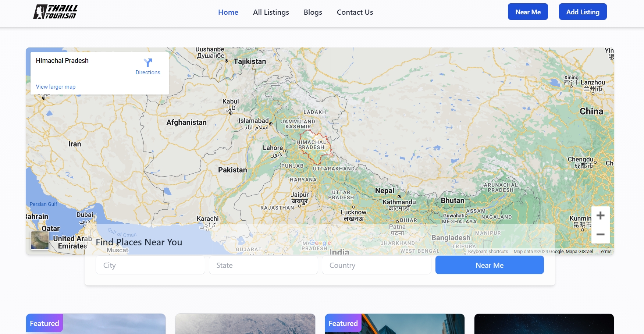The image size is (644, 334).
Task: Click the Iran country label
Action: (x=75, y=144)
